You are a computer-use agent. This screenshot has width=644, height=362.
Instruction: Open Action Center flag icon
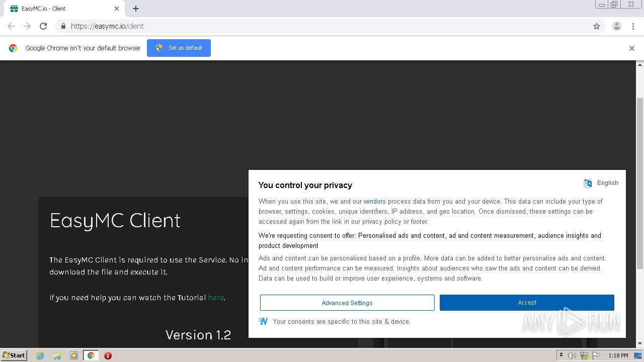pyautogui.click(x=596, y=355)
